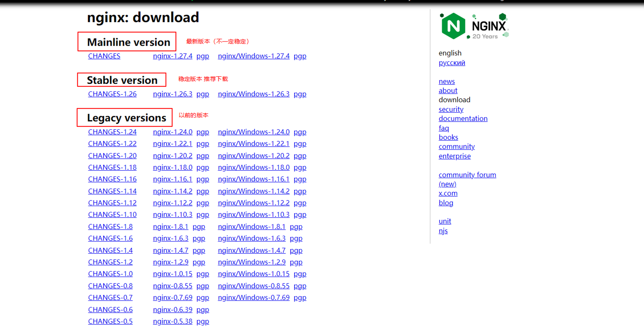
Task: Go to the news page
Action: click(447, 81)
